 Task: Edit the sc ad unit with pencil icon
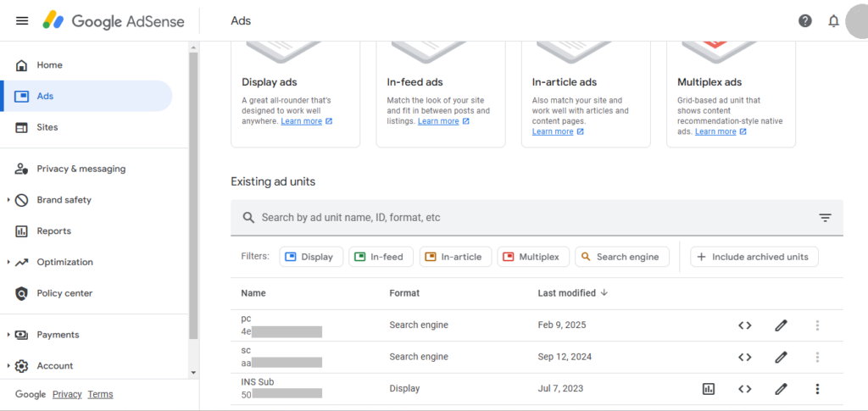[781, 358]
